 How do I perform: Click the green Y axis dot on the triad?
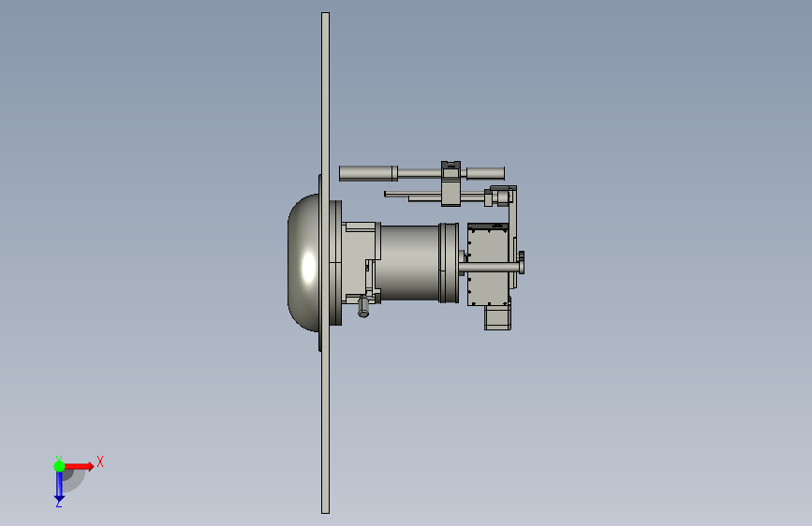[60, 466]
